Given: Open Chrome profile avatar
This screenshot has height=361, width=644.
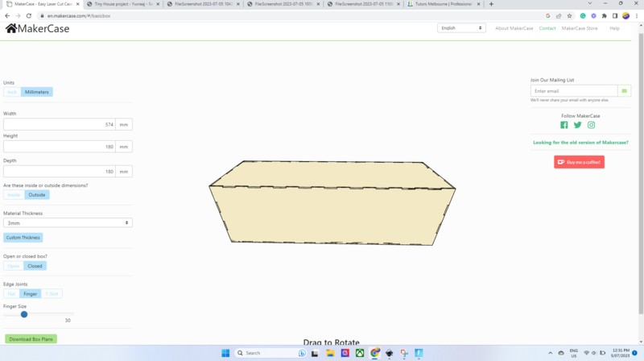Looking at the screenshot, I should click(626, 15).
